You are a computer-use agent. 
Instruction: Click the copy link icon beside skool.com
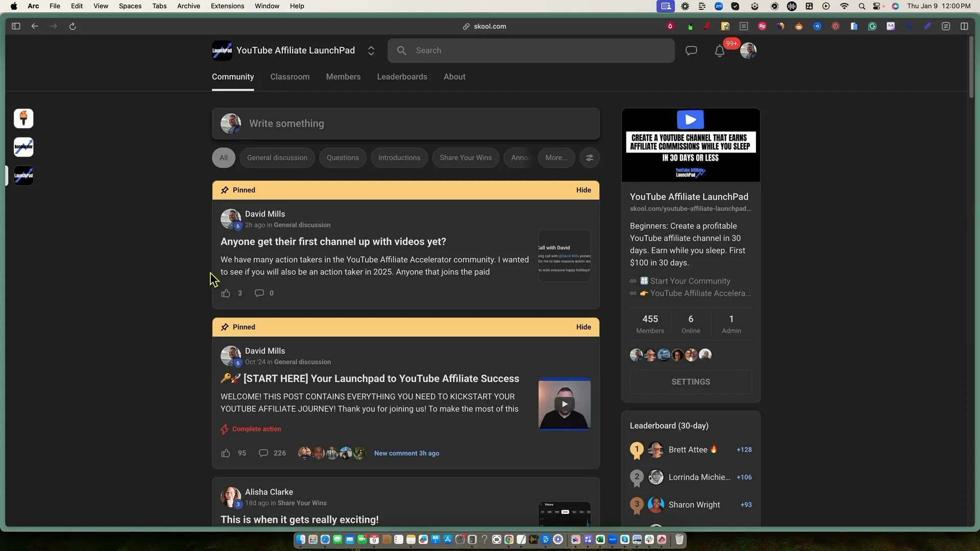pos(466,27)
